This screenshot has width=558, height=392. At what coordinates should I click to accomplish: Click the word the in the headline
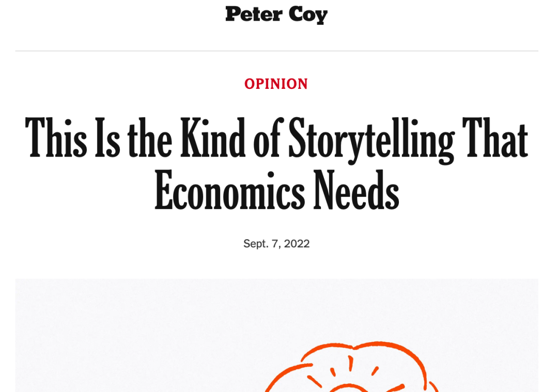150,137
